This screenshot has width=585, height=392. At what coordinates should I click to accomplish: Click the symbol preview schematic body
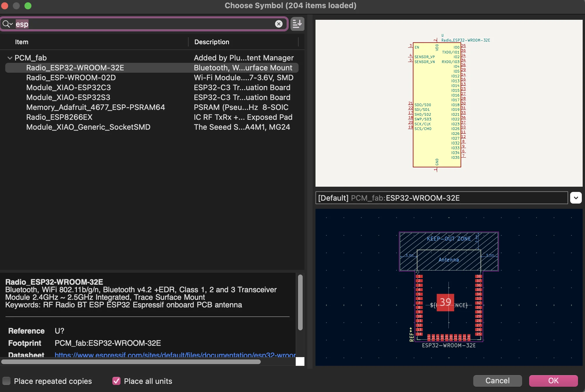pos(437,105)
